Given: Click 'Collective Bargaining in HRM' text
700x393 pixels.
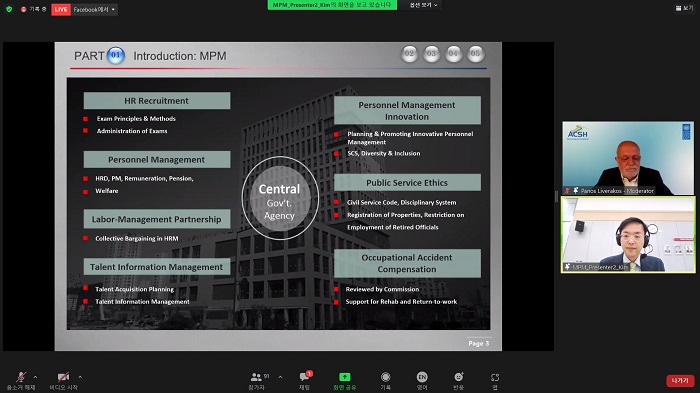Looking at the screenshot, I should (137, 238).
